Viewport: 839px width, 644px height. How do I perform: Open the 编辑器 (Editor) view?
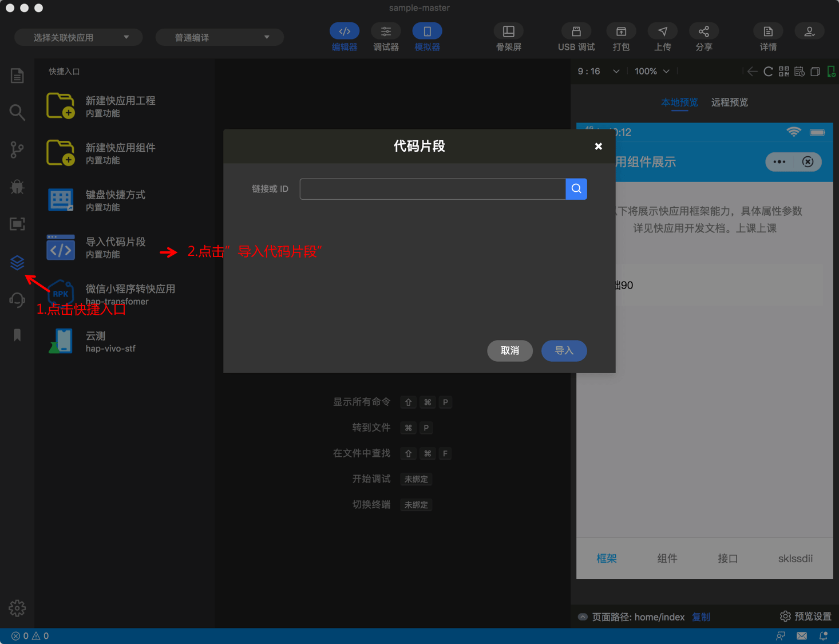point(344,31)
